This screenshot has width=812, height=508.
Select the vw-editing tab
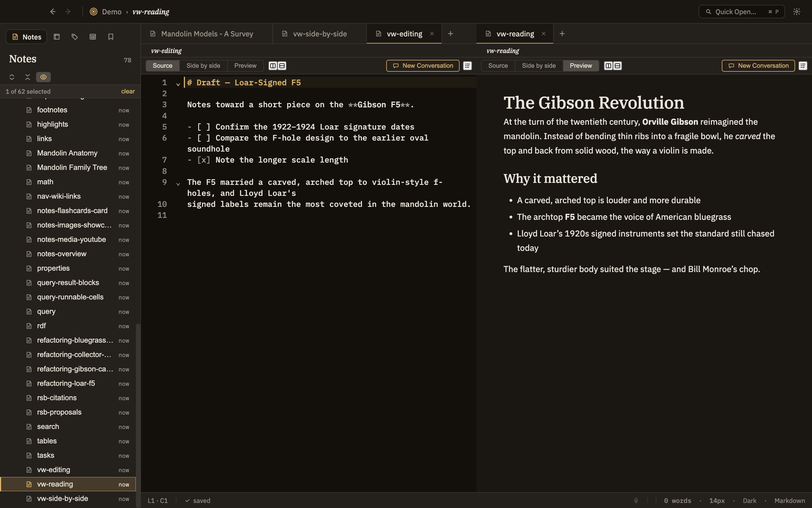coord(404,34)
